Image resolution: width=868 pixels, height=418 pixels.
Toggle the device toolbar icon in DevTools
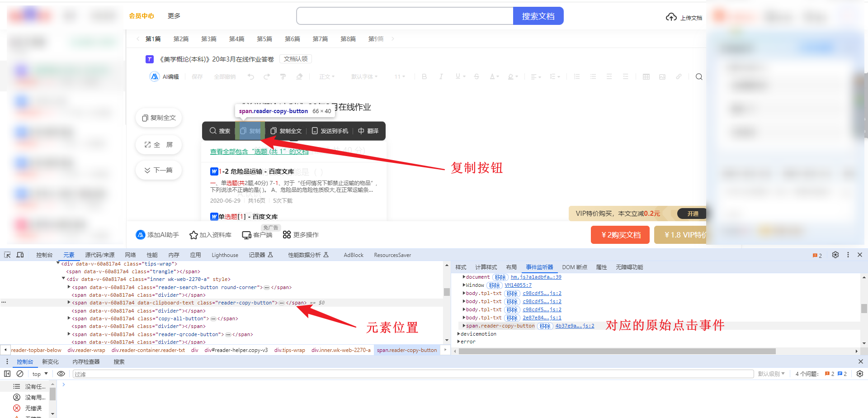click(20, 255)
